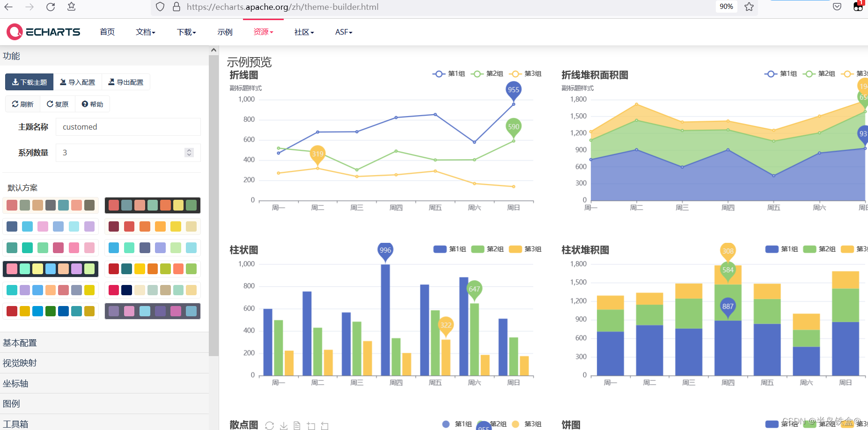Toggle 第1组 legend in 散点图 chart
Viewport: 868px width, 430px height.
click(457, 424)
